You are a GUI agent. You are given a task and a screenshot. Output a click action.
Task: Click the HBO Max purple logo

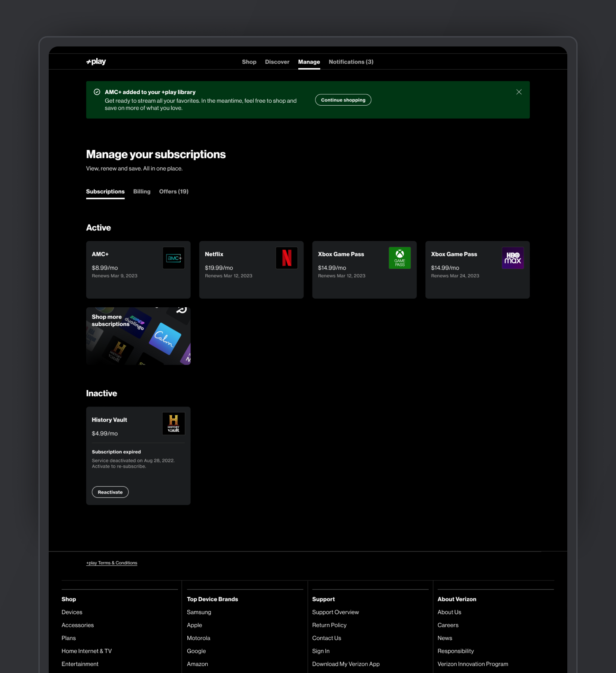click(x=513, y=258)
